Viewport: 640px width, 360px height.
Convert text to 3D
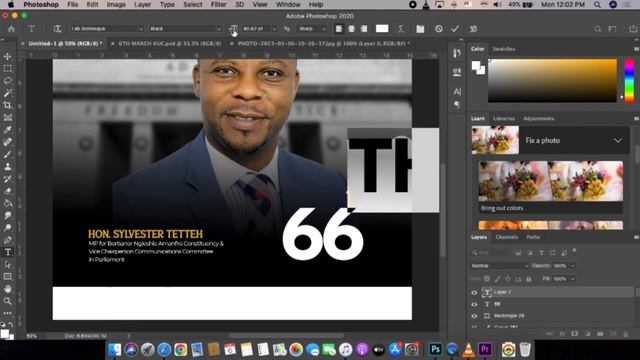point(473,29)
